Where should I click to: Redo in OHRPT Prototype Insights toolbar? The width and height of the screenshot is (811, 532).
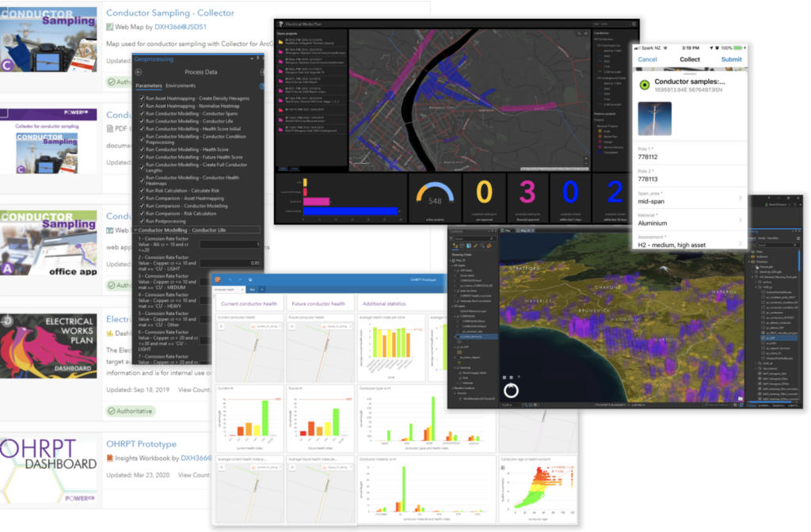click(240, 279)
